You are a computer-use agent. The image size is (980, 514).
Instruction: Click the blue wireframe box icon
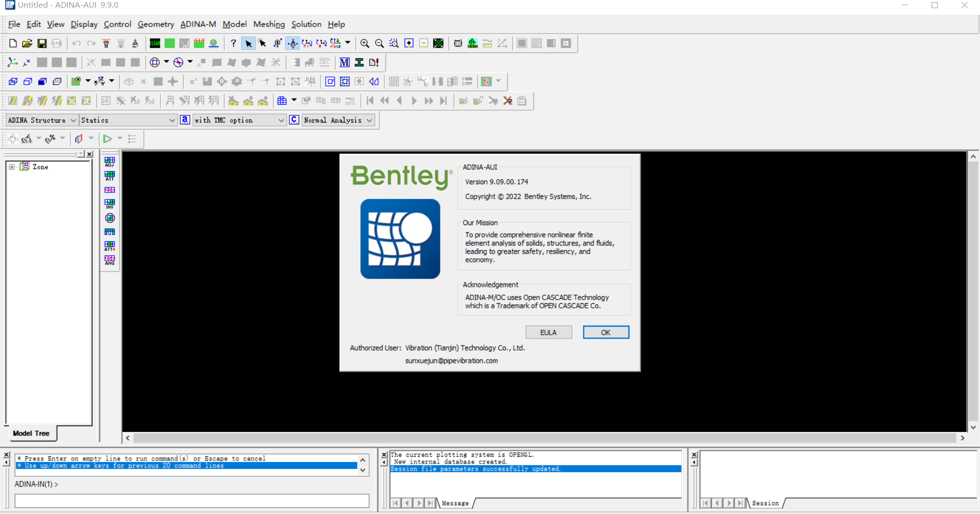click(13, 82)
